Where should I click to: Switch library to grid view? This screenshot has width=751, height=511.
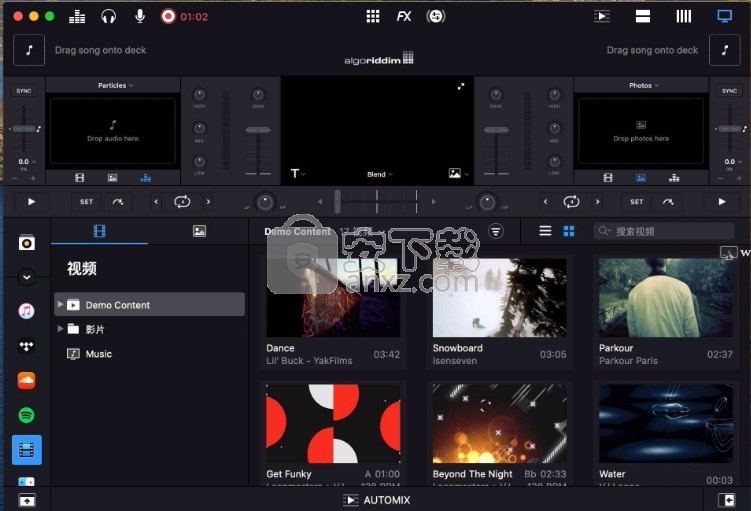[x=569, y=231]
